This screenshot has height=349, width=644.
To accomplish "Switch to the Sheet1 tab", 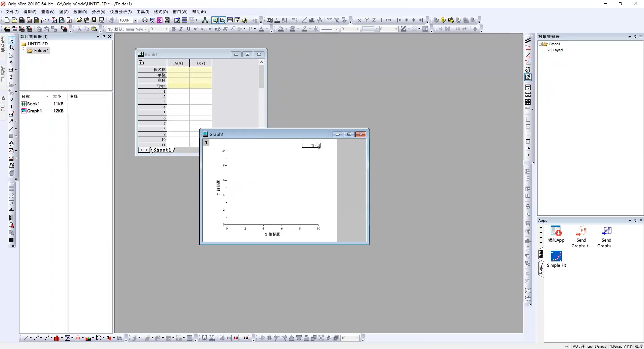I will click(x=162, y=150).
